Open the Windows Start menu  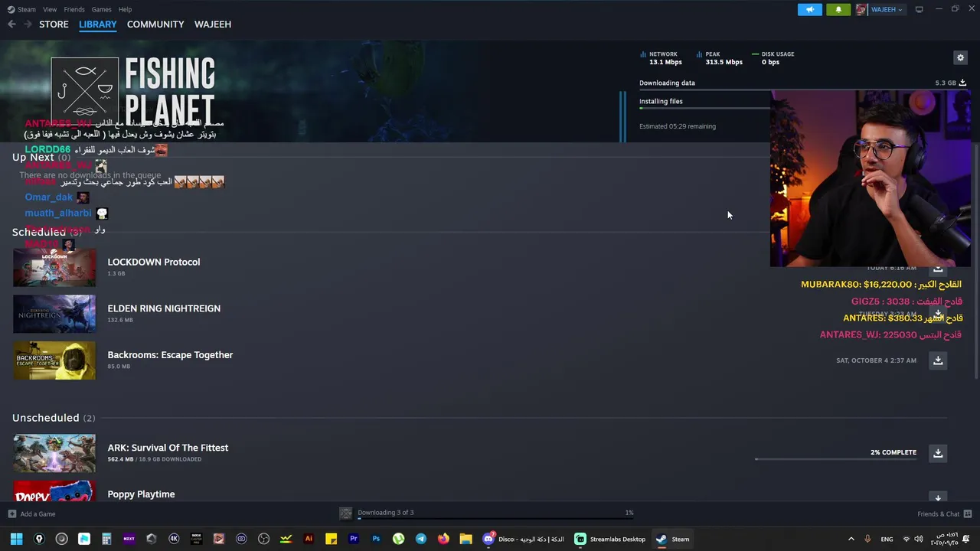16,540
